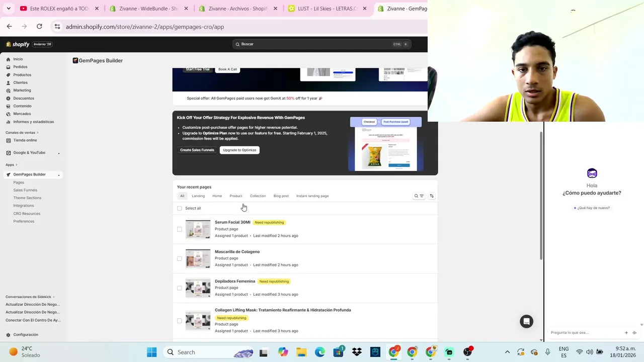The height and width of the screenshot is (362, 644).
Task: Open Microsoft Store from taskbar
Action: pyautogui.click(x=338, y=352)
